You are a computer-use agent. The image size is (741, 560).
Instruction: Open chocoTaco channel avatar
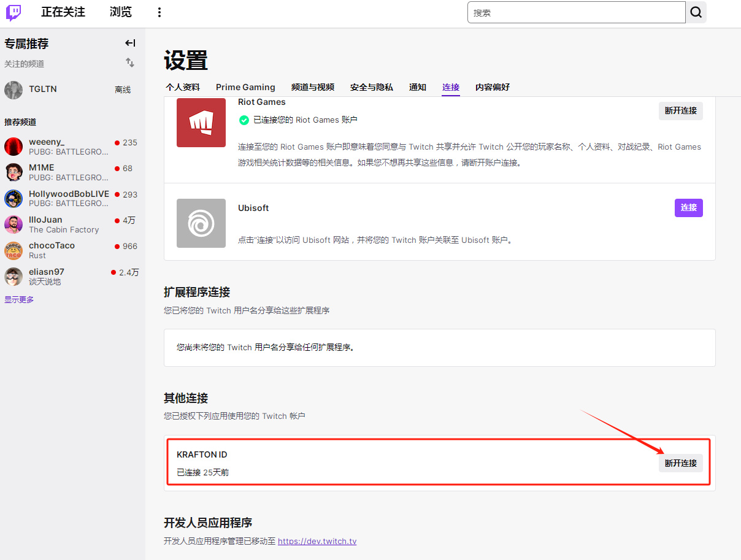pyautogui.click(x=13, y=250)
